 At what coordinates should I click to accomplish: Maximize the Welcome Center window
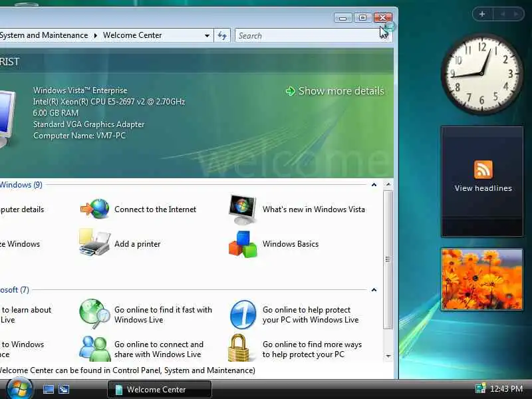click(362, 18)
